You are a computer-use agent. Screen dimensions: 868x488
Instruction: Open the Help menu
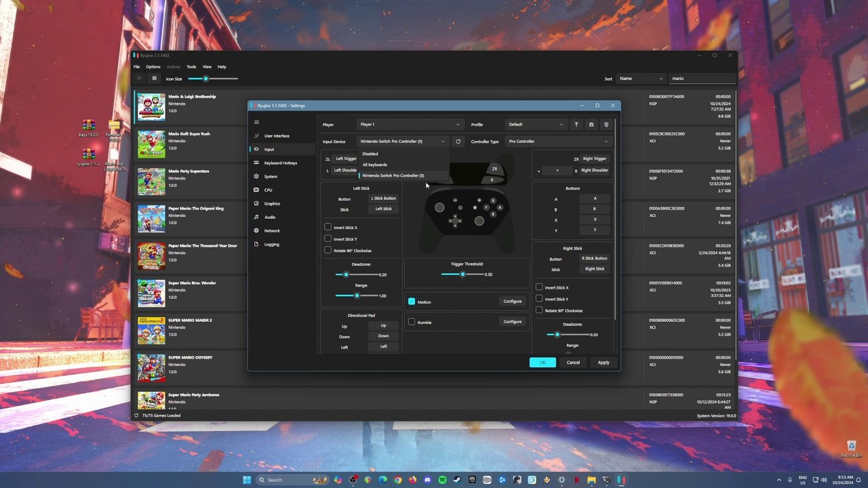[222, 66]
